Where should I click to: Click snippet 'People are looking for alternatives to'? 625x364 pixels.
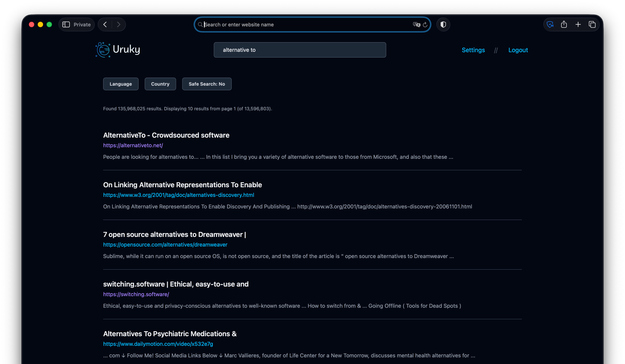[278, 157]
